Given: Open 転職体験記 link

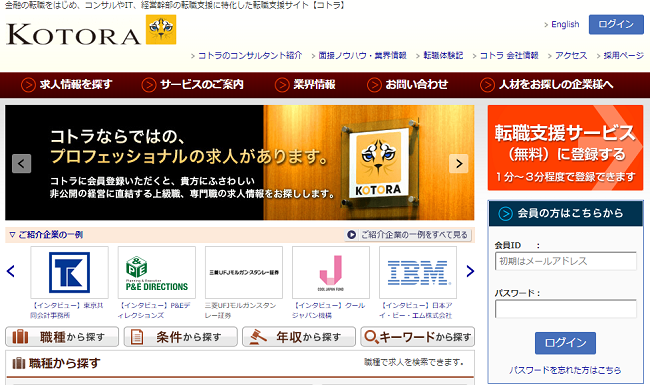Looking at the screenshot, I should (443, 56).
